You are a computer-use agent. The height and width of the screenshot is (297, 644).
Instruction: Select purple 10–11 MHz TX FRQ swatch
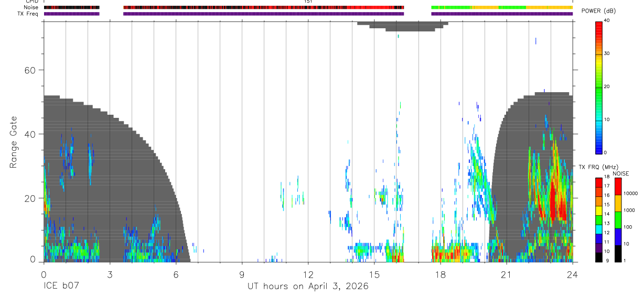[x=599, y=248]
